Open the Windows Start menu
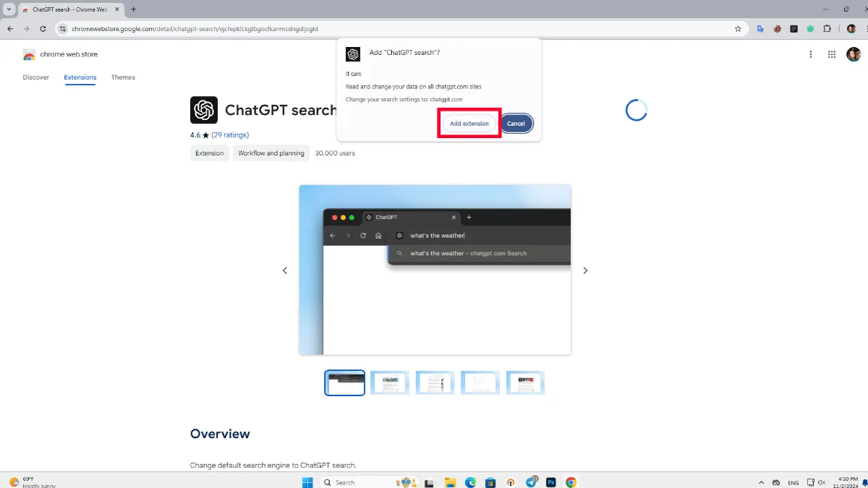The image size is (868, 488). (x=307, y=482)
